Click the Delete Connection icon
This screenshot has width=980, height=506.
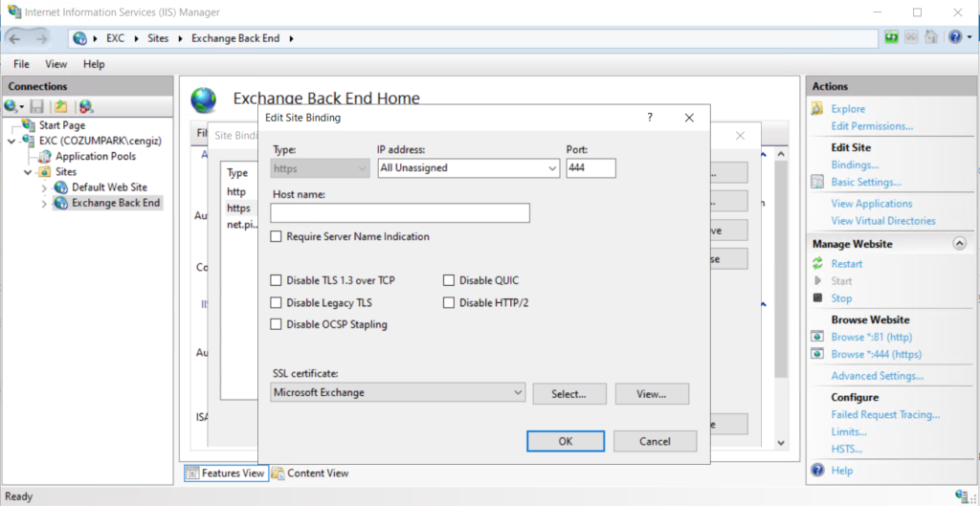point(85,106)
